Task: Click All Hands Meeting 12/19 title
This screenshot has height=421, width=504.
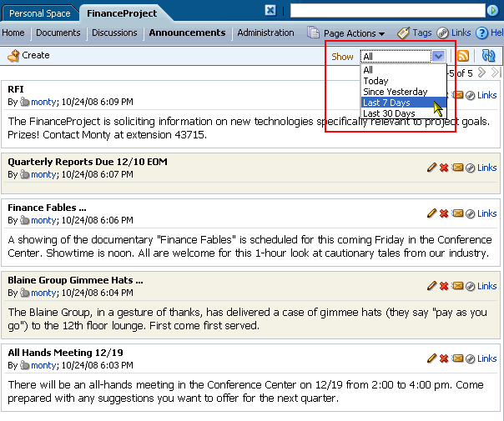Action: point(66,353)
